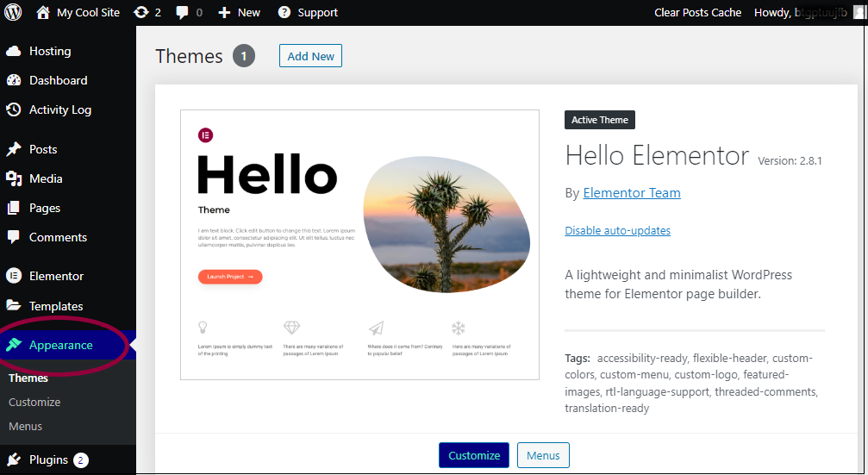Open the updates icon showing 2

141,12
